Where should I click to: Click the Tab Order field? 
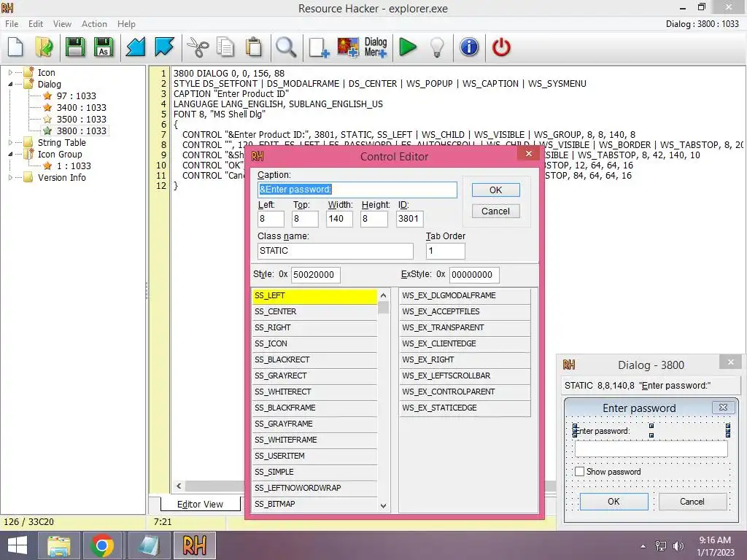(446, 251)
